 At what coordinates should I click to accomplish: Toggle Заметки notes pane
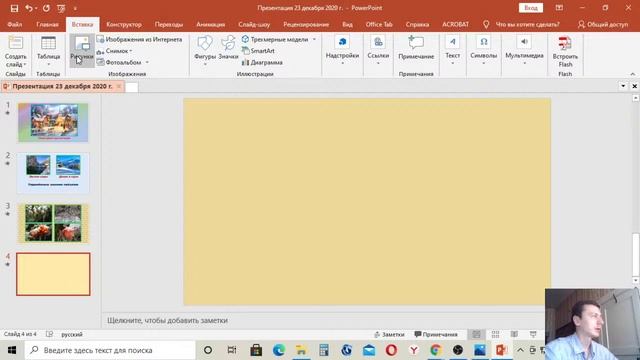(x=389, y=334)
